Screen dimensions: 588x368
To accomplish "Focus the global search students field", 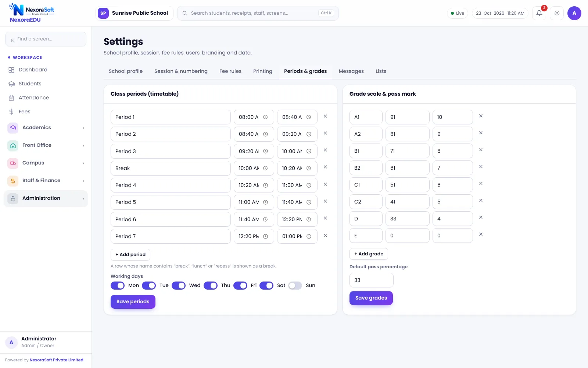I will [258, 13].
